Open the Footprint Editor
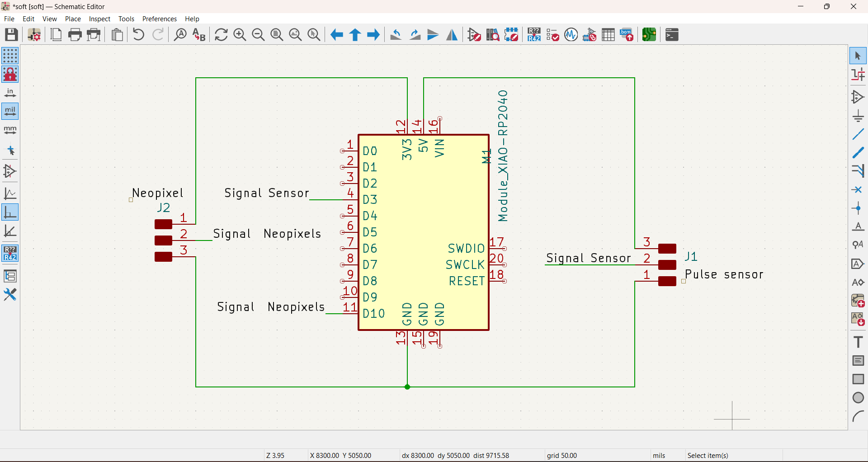The width and height of the screenshot is (868, 462). (x=511, y=35)
